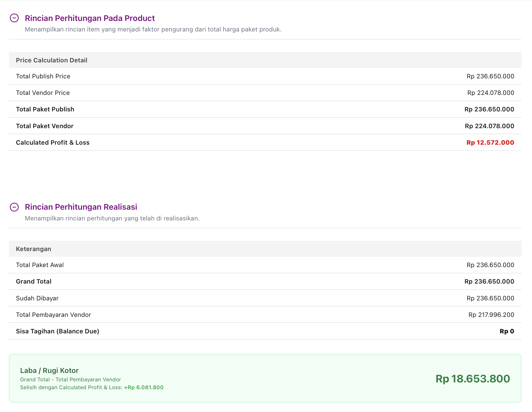Click green Rp 18.653.800 total
This screenshot has height=412, width=532.
pyautogui.click(x=472, y=379)
